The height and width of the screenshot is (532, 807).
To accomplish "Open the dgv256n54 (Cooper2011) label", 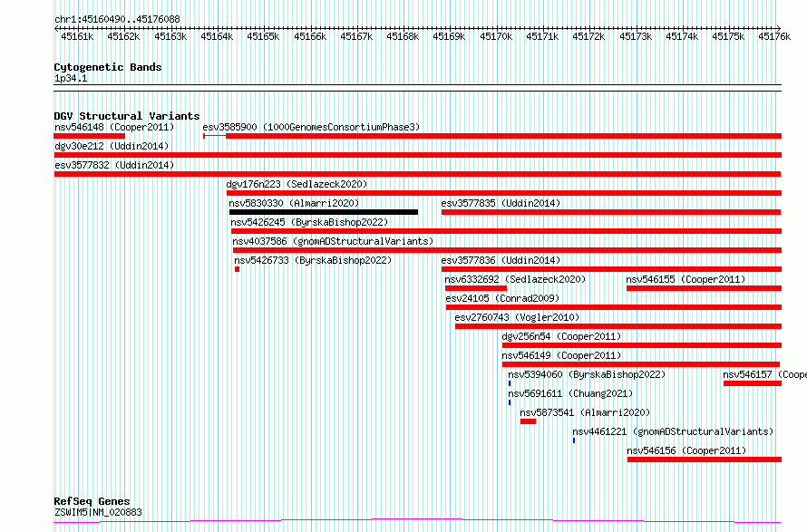I will coord(561,336).
